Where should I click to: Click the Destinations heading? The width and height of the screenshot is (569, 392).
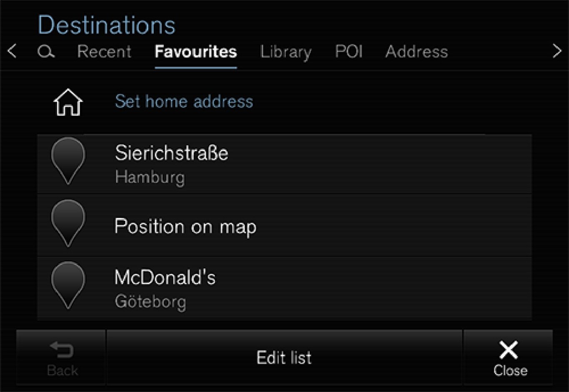[106, 25]
